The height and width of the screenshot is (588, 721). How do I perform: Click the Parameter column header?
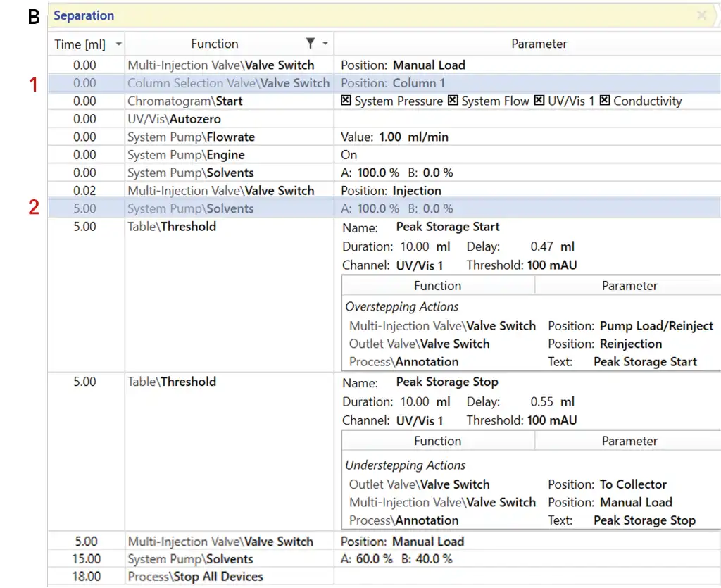539,44
